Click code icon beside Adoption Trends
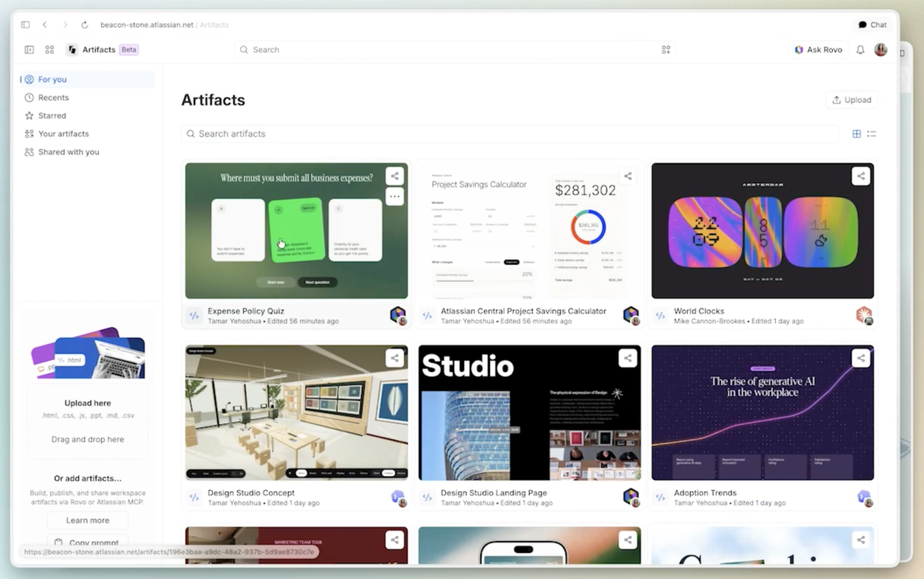 [660, 498]
